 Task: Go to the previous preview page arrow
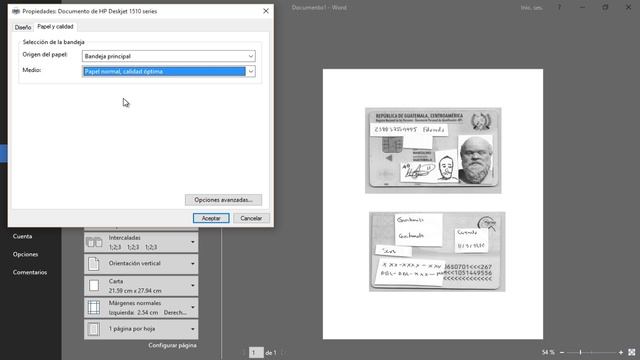tap(244, 353)
